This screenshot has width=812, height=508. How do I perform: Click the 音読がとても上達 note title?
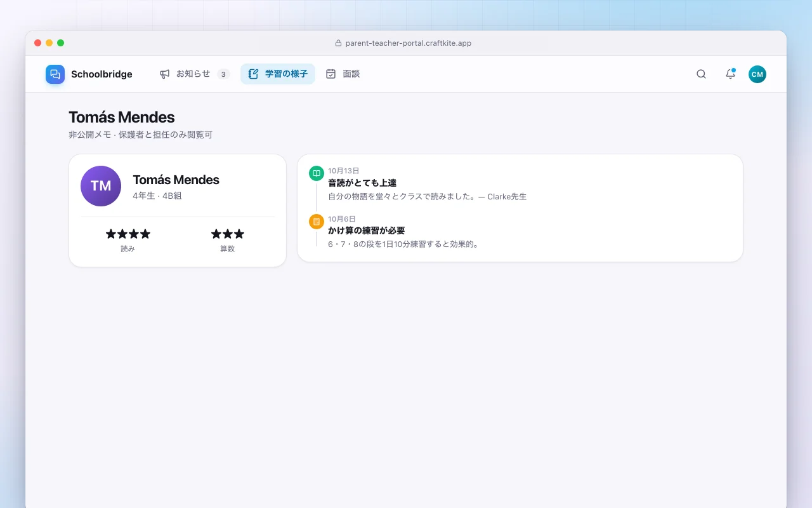click(x=362, y=183)
